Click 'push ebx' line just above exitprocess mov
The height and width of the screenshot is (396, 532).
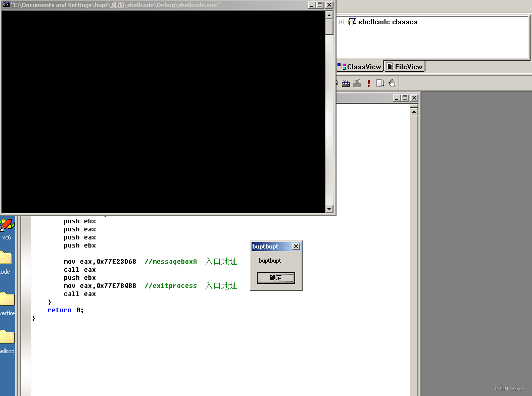[80, 278]
